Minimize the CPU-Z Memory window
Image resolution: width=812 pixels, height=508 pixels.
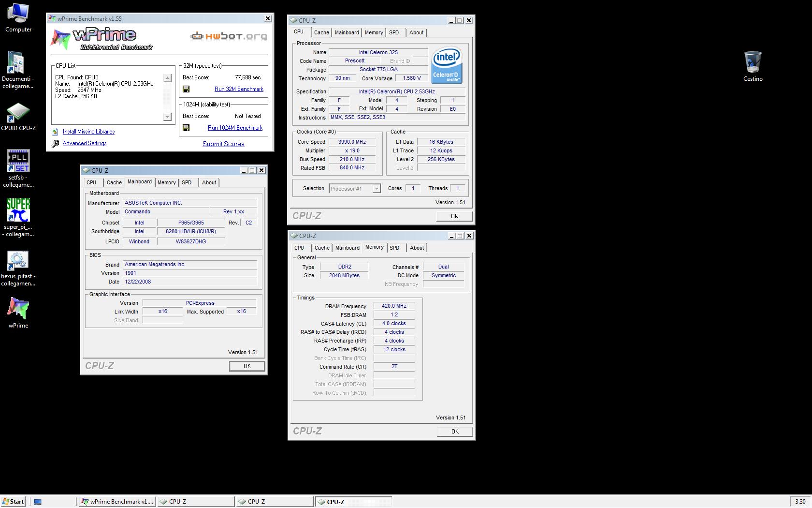point(451,236)
